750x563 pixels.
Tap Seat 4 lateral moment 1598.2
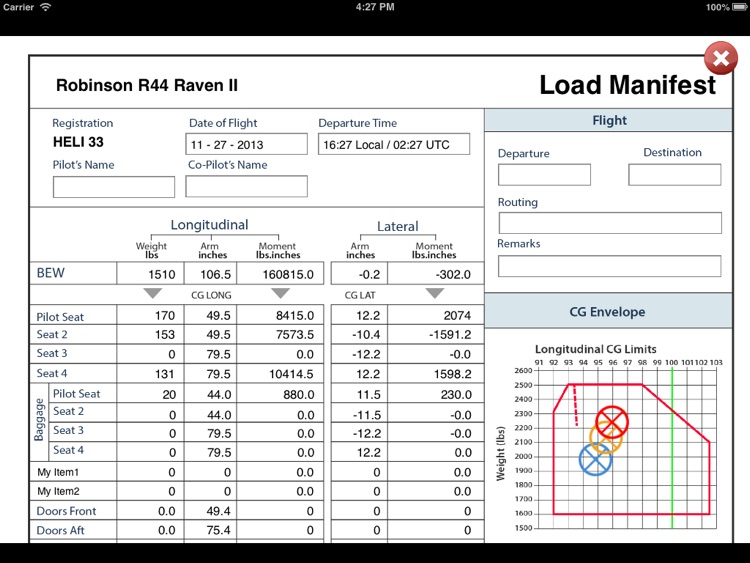(x=436, y=374)
